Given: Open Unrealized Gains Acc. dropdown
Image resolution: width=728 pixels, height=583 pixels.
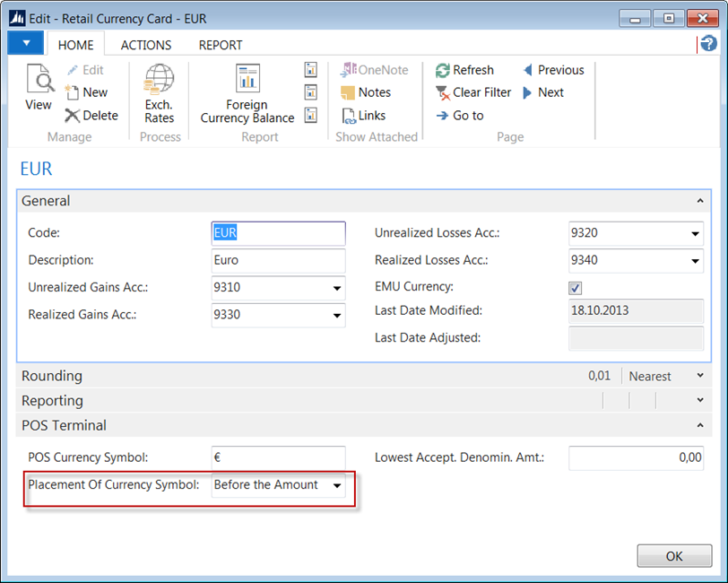Looking at the screenshot, I should click(x=337, y=289).
